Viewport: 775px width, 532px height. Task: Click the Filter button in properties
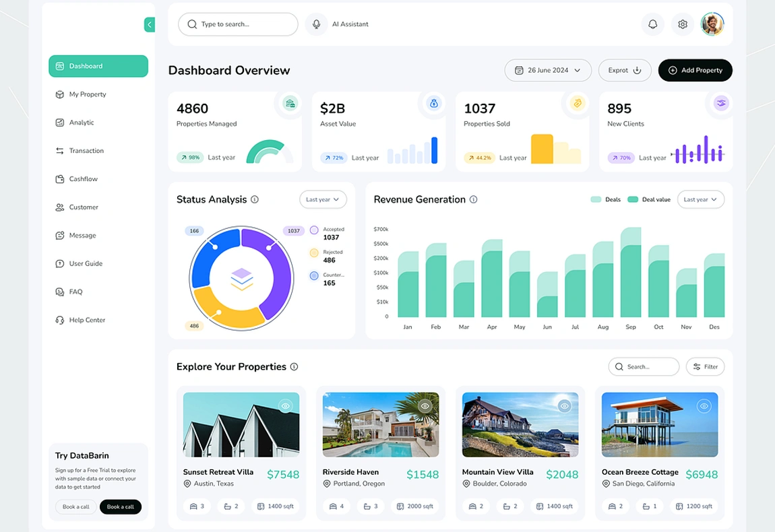click(x=705, y=366)
